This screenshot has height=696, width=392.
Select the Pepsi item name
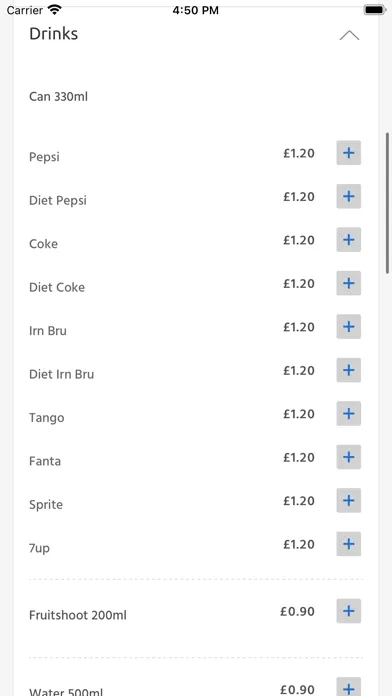44,157
